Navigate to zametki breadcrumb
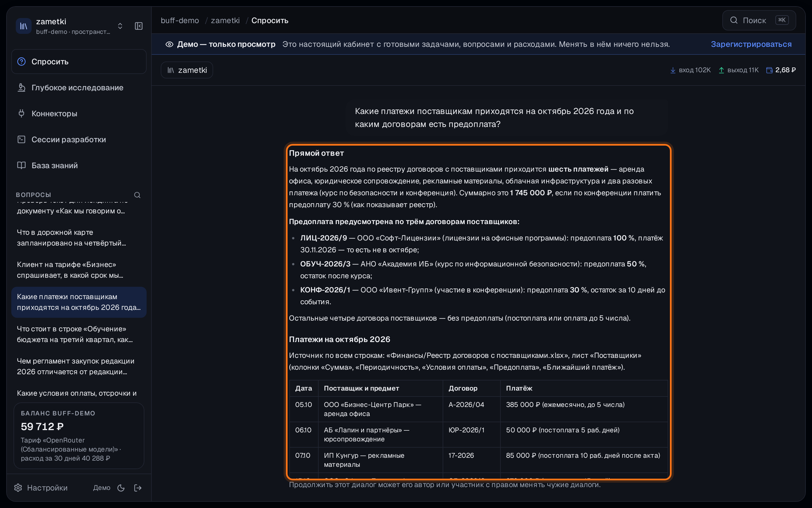812x508 pixels. [225, 21]
